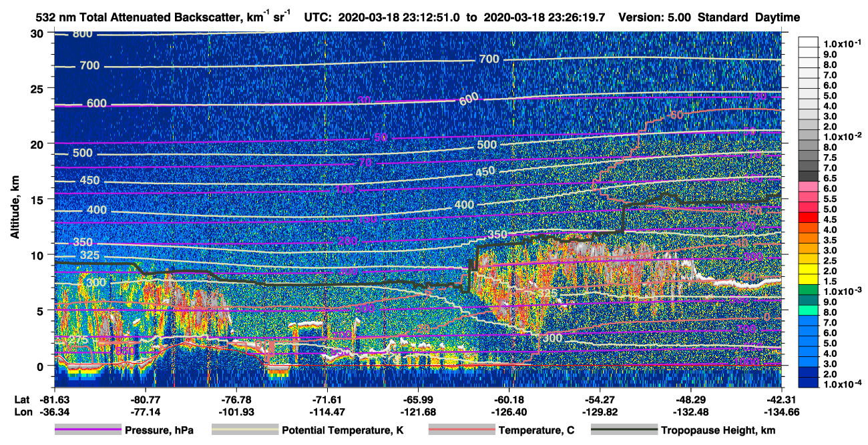The height and width of the screenshot is (445, 868).
Task: Click the dark Tropopause Height legend line sample
Action: coord(624,430)
